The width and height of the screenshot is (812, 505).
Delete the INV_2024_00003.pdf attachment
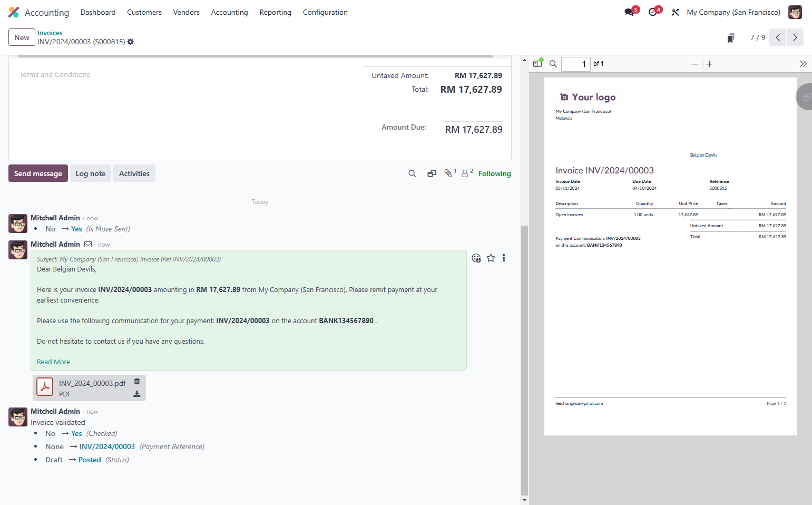pyautogui.click(x=137, y=381)
